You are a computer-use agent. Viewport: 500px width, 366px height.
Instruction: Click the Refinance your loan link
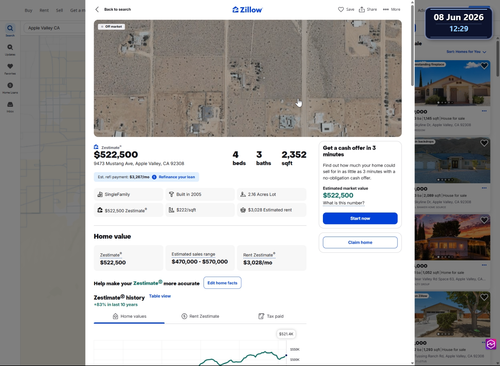pos(177,177)
